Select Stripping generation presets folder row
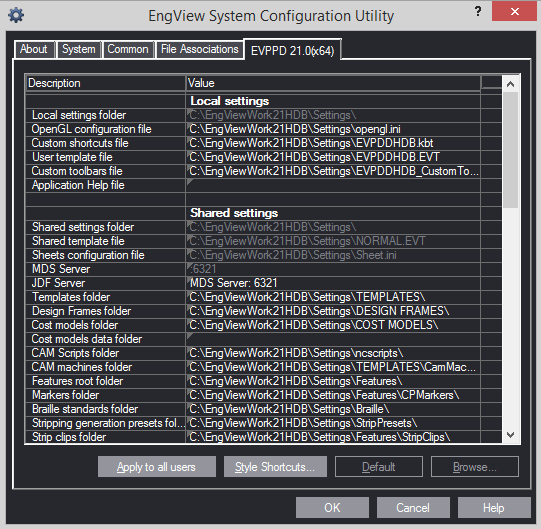This screenshot has height=529, width=541. pos(253,423)
